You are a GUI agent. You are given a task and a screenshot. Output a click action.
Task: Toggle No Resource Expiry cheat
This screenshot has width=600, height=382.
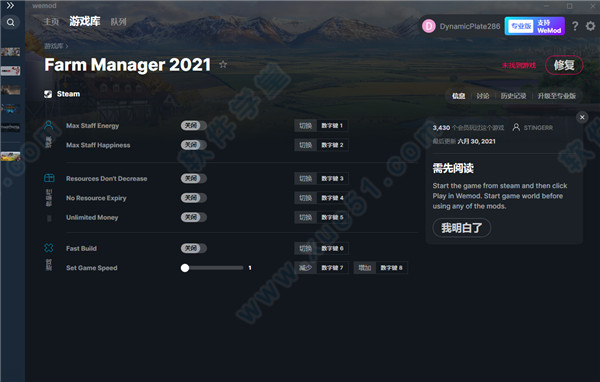click(194, 198)
